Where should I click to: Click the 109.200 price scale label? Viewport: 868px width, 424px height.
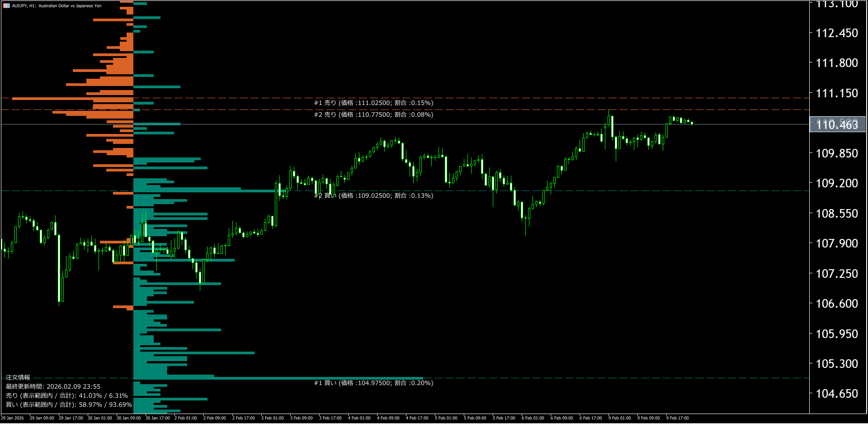pos(837,183)
